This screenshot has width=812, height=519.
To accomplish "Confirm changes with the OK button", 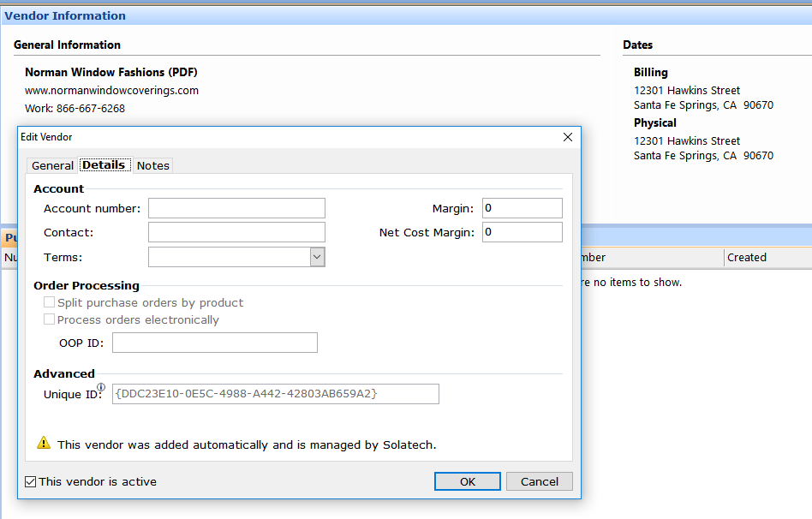I will 467,481.
